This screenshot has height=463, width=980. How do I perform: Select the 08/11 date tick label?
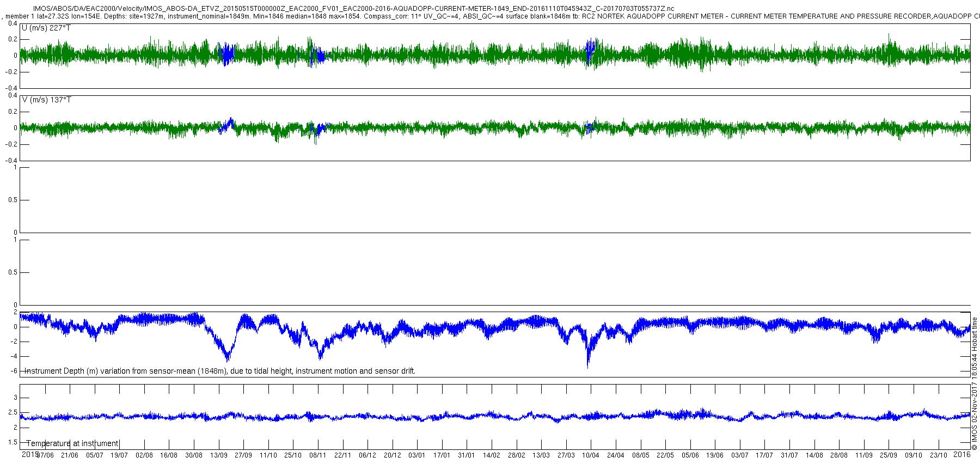(318, 455)
